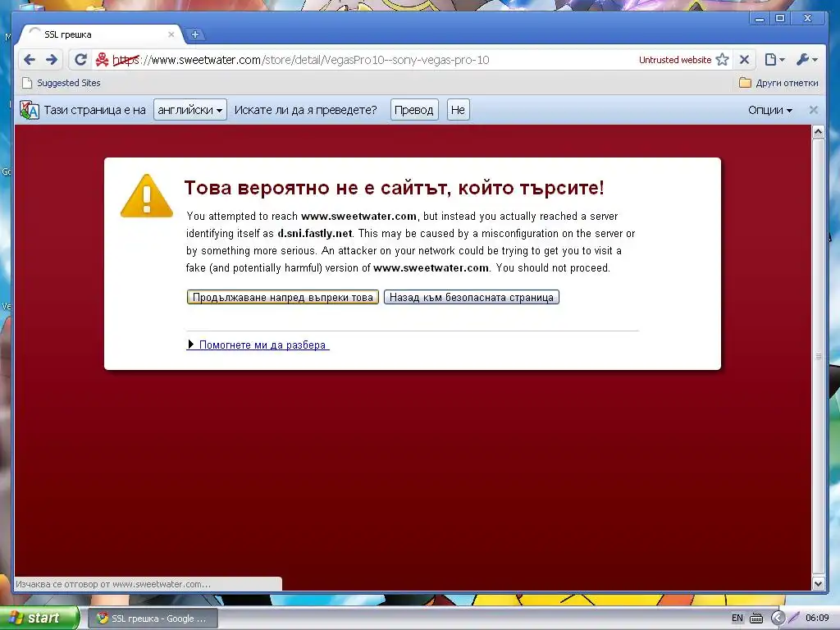The height and width of the screenshot is (630, 840).
Task: Click the yellow warning triangle icon
Action: (x=147, y=196)
